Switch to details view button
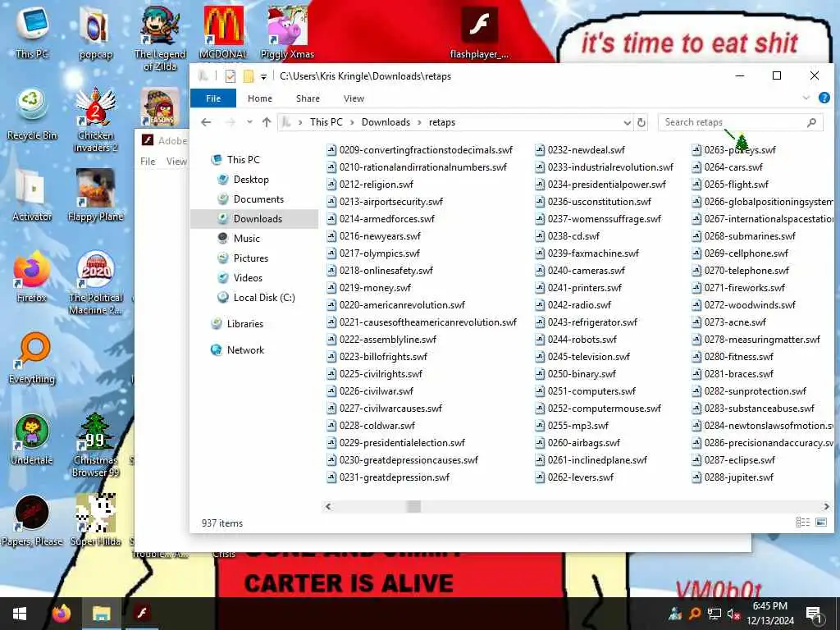Screen dimensions: 840x630 coord(802,523)
